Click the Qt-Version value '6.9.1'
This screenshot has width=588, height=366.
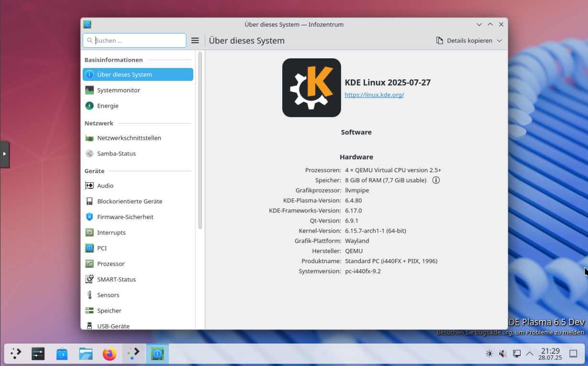tap(352, 221)
